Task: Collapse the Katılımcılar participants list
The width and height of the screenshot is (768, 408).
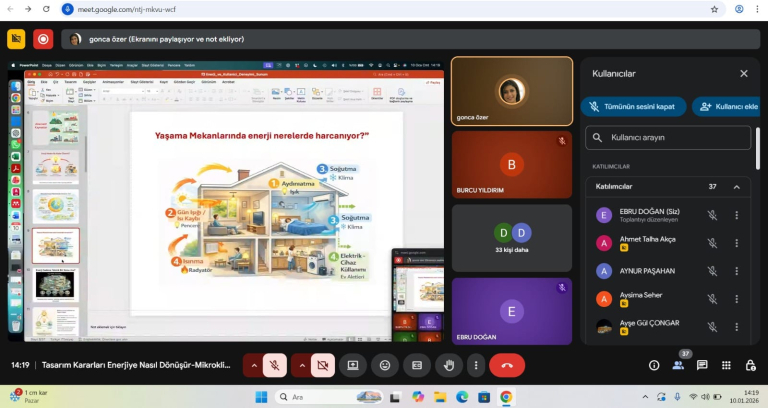Action: (x=737, y=187)
